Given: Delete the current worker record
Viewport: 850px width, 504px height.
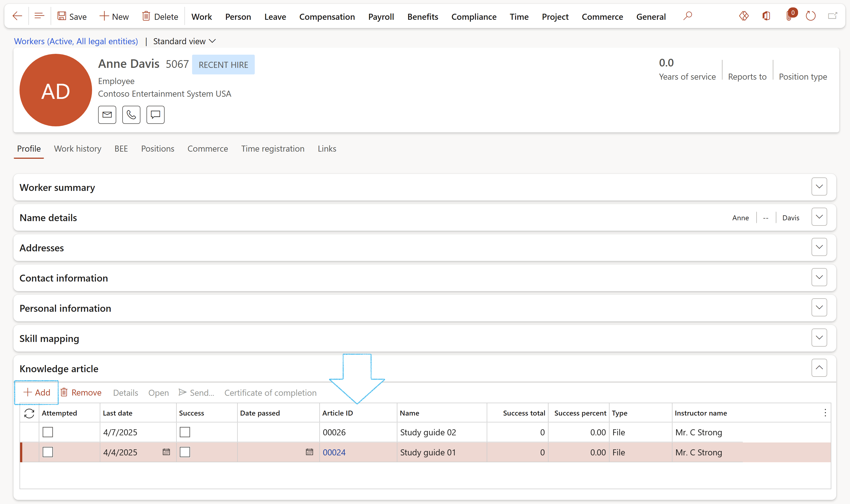Looking at the screenshot, I should (160, 16).
